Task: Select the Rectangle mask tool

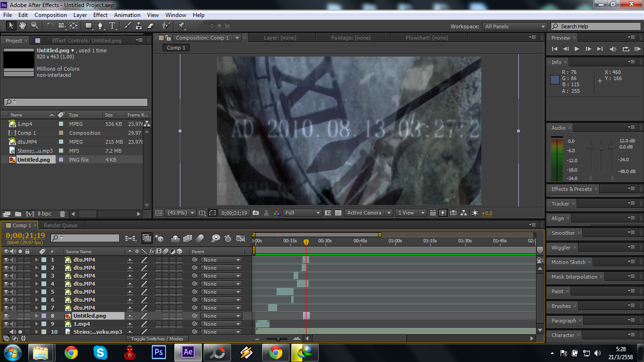Action: point(89,25)
